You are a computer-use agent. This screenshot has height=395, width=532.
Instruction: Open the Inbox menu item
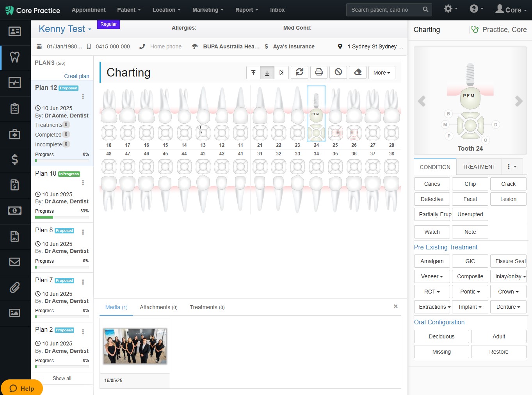pyautogui.click(x=277, y=10)
